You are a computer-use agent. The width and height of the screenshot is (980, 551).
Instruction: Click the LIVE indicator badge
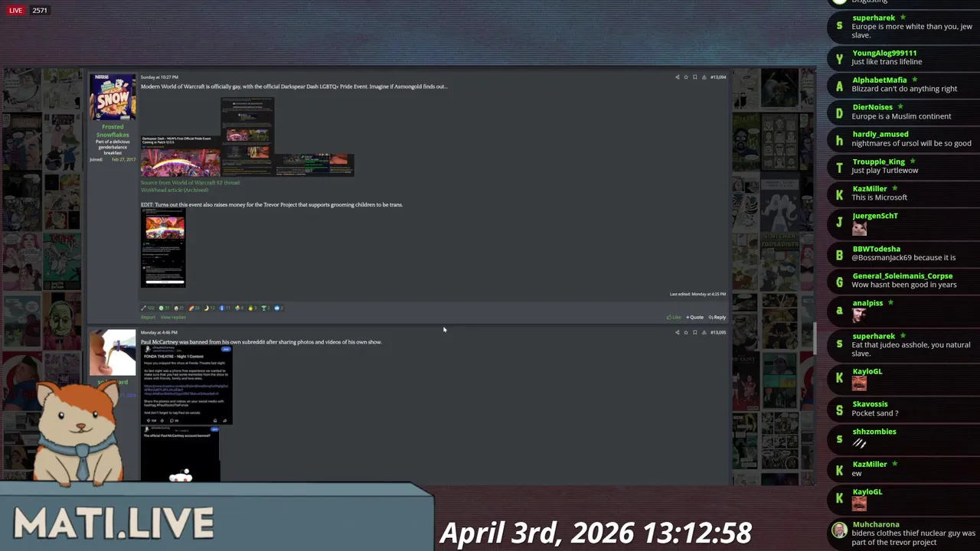[15, 11]
